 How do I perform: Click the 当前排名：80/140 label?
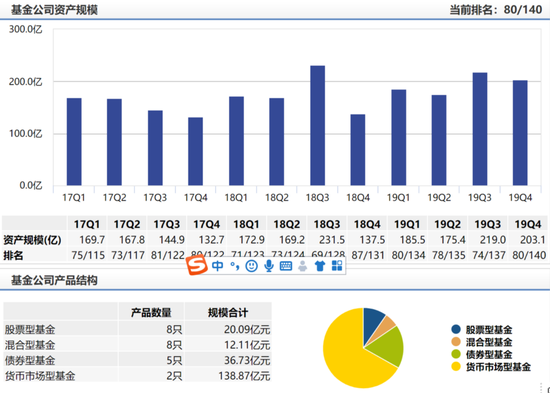tap(496, 9)
